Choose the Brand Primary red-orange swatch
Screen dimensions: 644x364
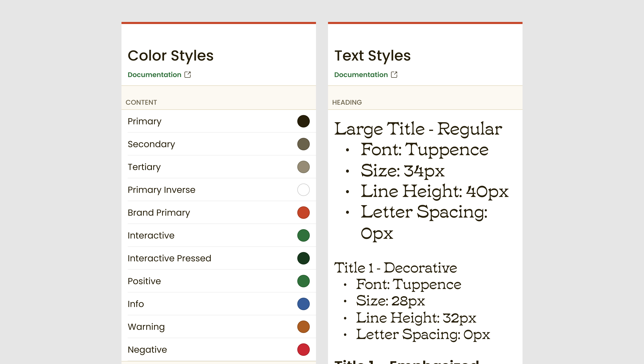click(x=303, y=213)
